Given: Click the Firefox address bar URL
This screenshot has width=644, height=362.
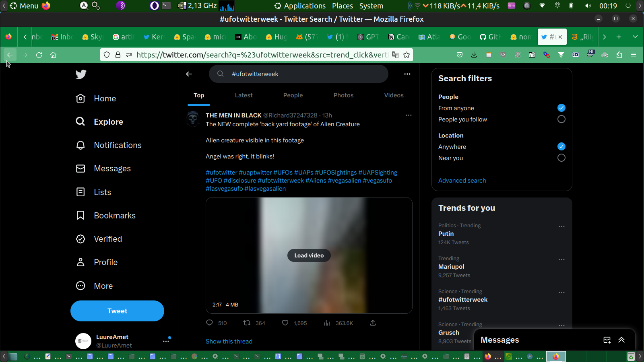Looking at the screenshot, I should click(x=262, y=55).
